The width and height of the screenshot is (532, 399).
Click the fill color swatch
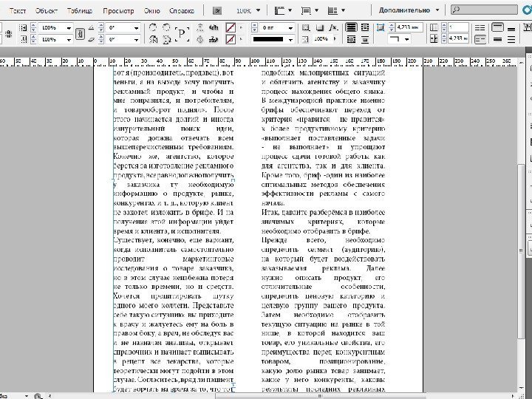(x=231, y=27)
